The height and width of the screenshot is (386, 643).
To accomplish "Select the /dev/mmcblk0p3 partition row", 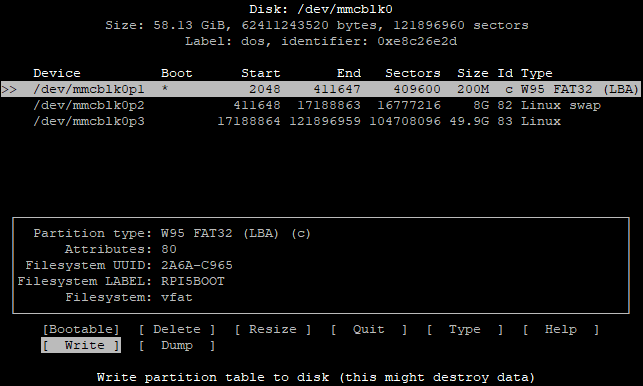I will (297, 121).
